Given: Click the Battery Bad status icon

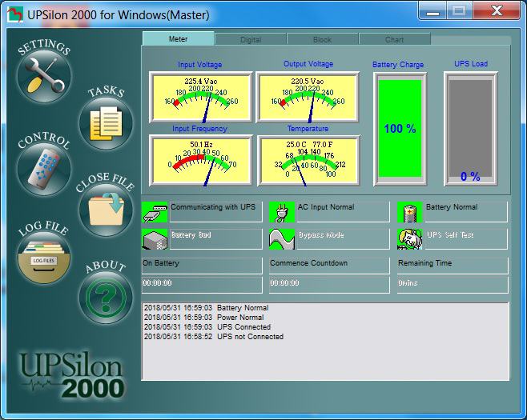Looking at the screenshot, I should pos(155,239).
